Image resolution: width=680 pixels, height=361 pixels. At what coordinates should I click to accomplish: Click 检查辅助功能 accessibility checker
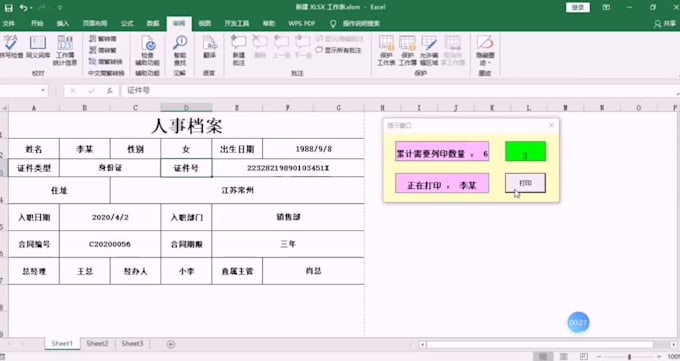tap(147, 50)
